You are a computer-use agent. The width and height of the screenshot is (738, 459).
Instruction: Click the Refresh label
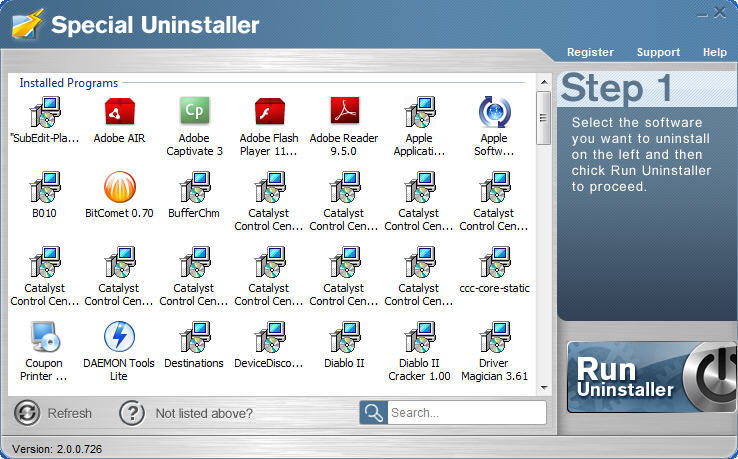click(70, 413)
